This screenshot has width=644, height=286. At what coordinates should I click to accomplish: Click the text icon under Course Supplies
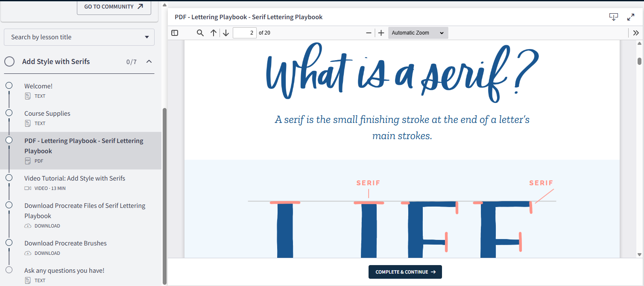(x=28, y=123)
